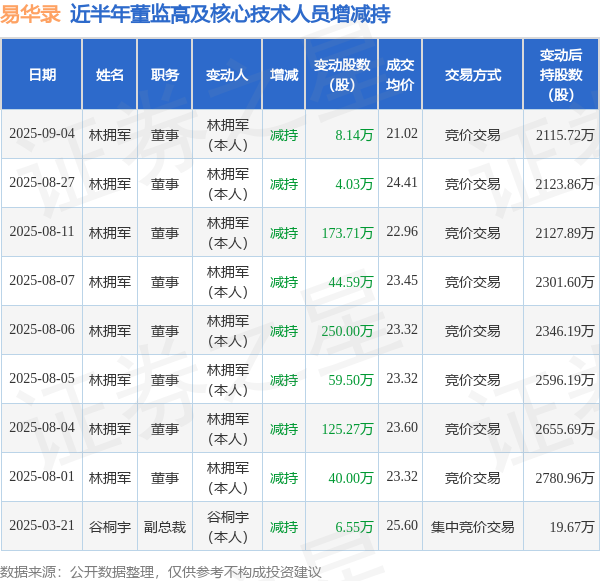Select the date cell 2025-08-07
The image size is (600, 581).
(42, 281)
